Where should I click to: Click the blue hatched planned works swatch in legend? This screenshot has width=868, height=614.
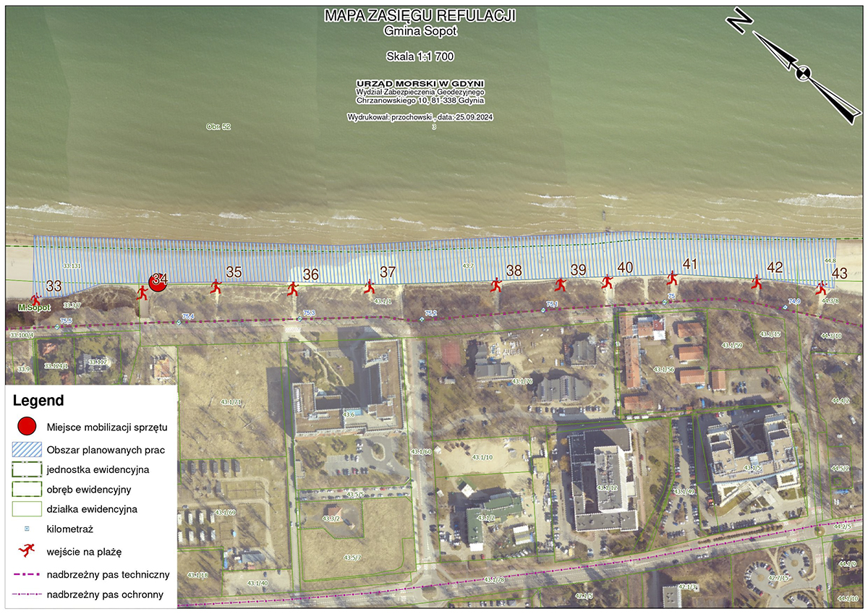(27, 449)
